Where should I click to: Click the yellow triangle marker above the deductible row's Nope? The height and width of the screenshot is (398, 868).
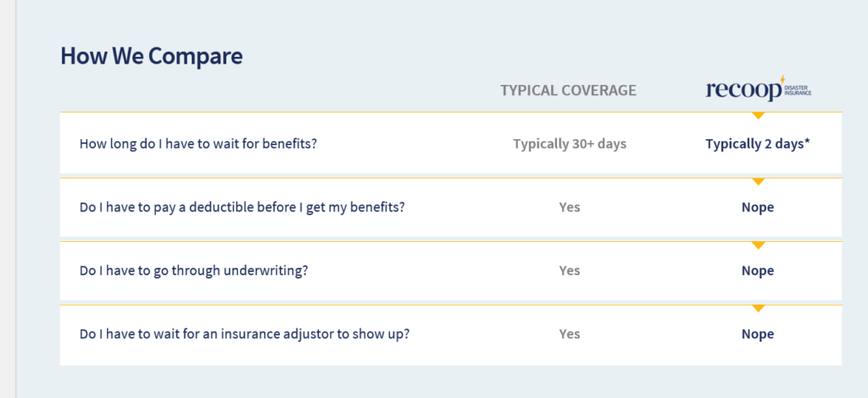tap(759, 182)
